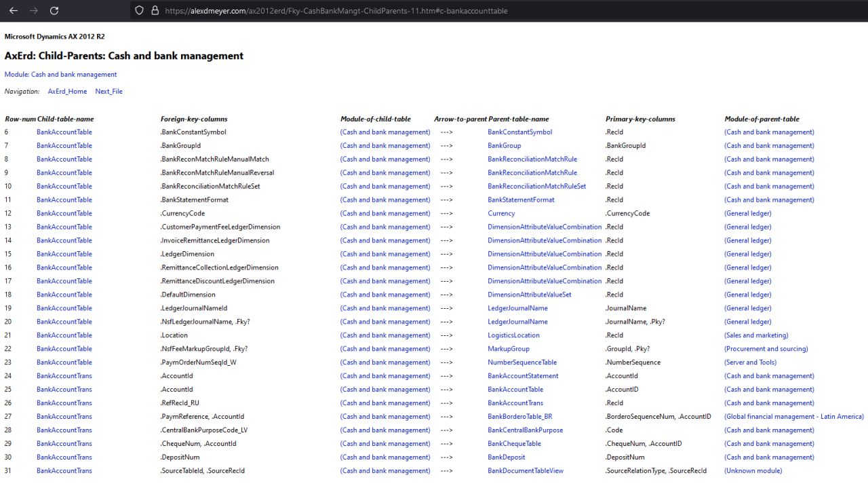Open the LogisticsLocation table link
This screenshot has height=486, width=868.
513,335
